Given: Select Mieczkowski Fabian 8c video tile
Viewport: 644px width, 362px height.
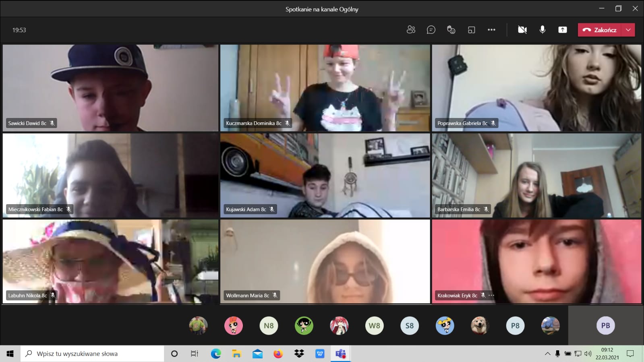Looking at the screenshot, I should point(110,176).
